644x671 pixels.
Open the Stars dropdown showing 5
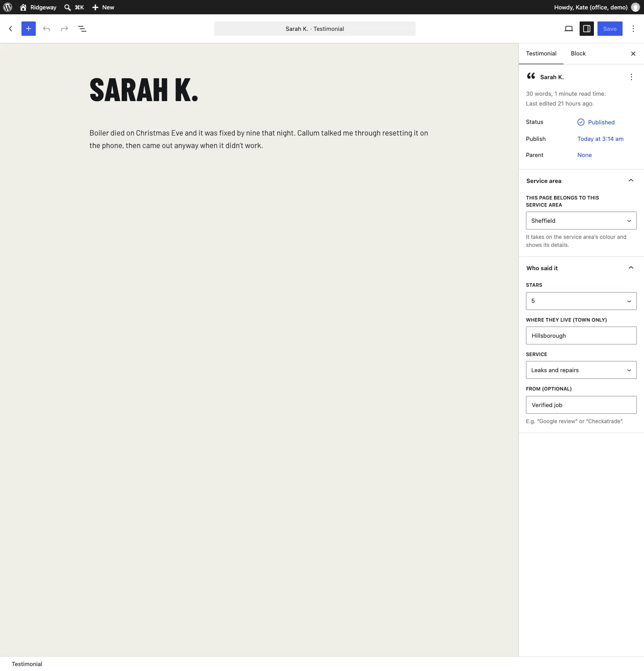(x=581, y=301)
